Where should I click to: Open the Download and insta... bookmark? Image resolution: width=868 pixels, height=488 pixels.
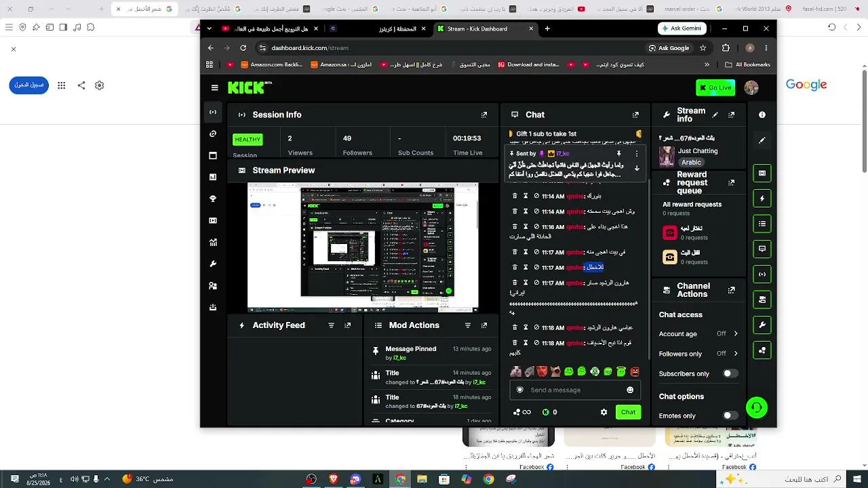tap(529, 65)
